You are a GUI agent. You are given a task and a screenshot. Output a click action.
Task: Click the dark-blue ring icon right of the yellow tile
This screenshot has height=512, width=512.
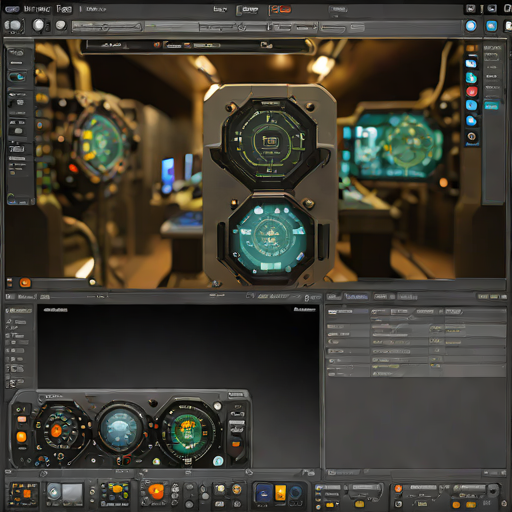click(295, 492)
